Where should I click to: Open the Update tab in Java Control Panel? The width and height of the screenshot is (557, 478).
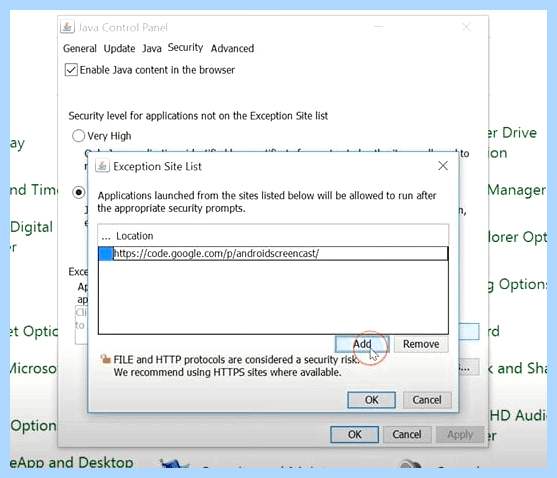click(119, 48)
